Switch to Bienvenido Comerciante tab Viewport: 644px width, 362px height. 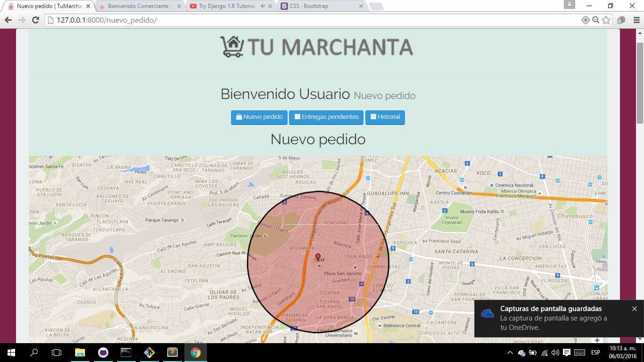pyautogui.click(x=139, y=6)
